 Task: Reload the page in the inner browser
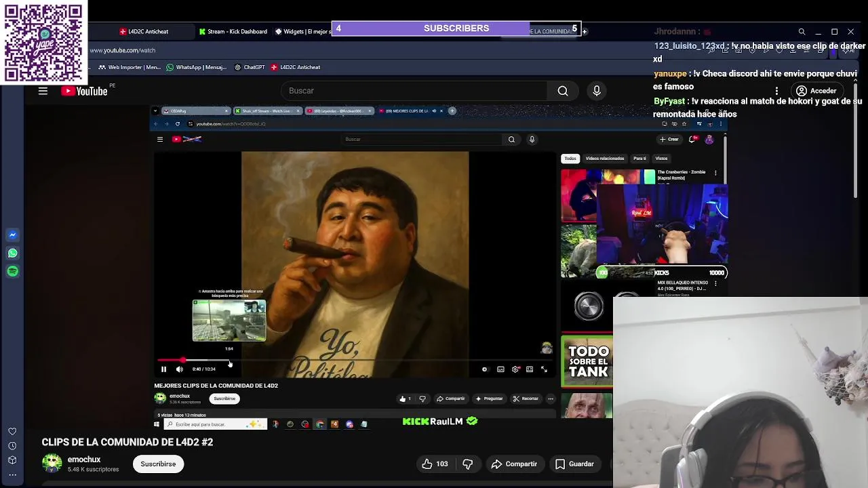tap(178, 124)
